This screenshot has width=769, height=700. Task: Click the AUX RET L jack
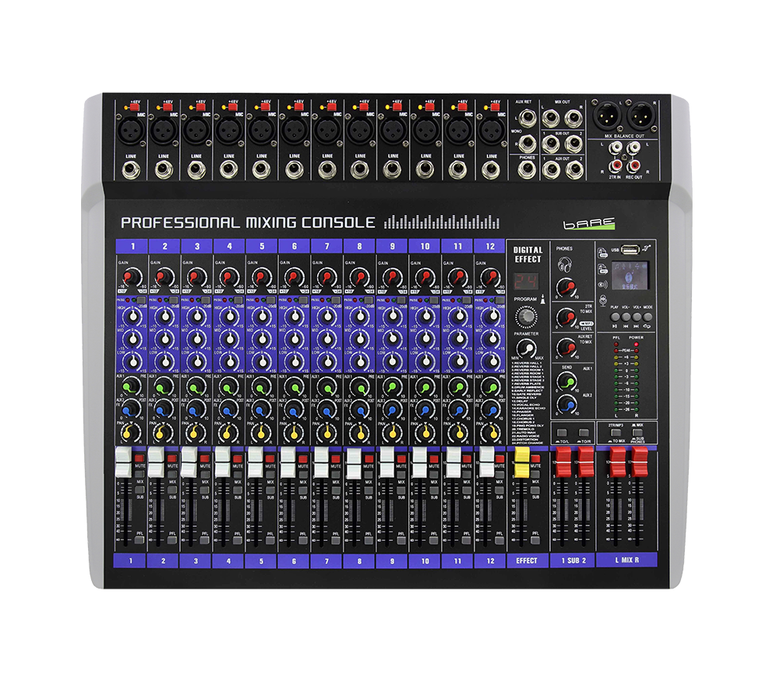527,118
